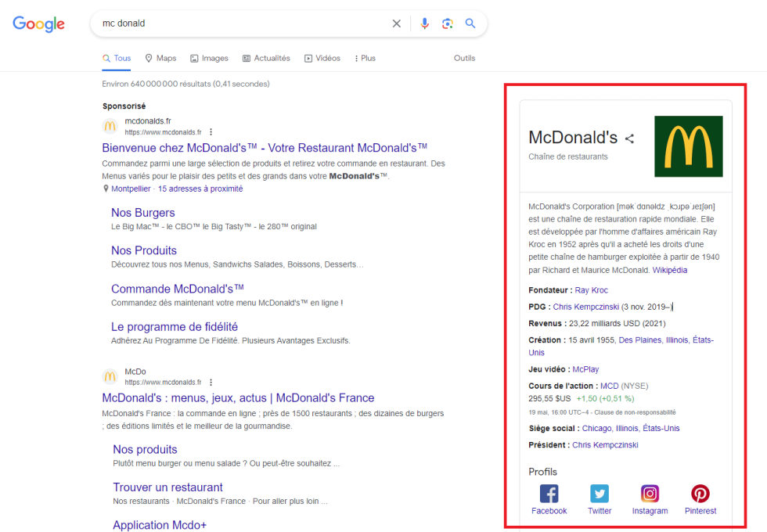Open the capitalized Nos Produits sitelink
767x532 pixels.
[144, 250]
